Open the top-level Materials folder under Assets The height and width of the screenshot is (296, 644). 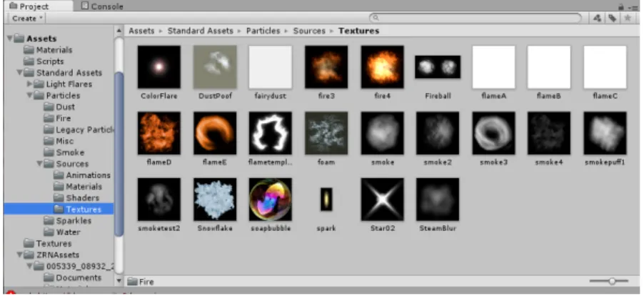[48, 50]
